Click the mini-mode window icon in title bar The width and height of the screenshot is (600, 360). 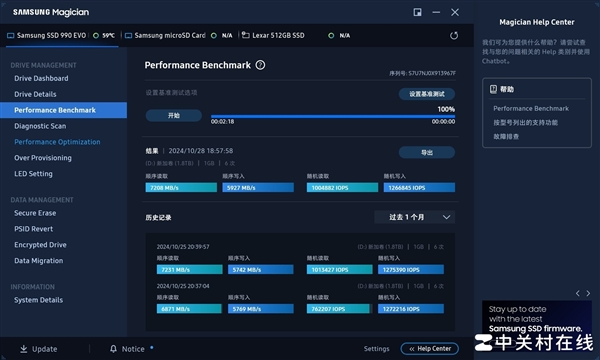click(417, 12)
